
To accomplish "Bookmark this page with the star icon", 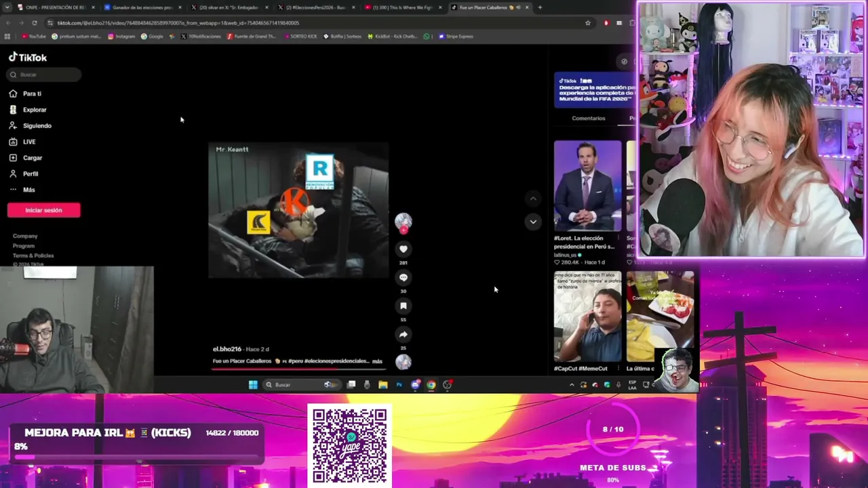I will point(587,22).
